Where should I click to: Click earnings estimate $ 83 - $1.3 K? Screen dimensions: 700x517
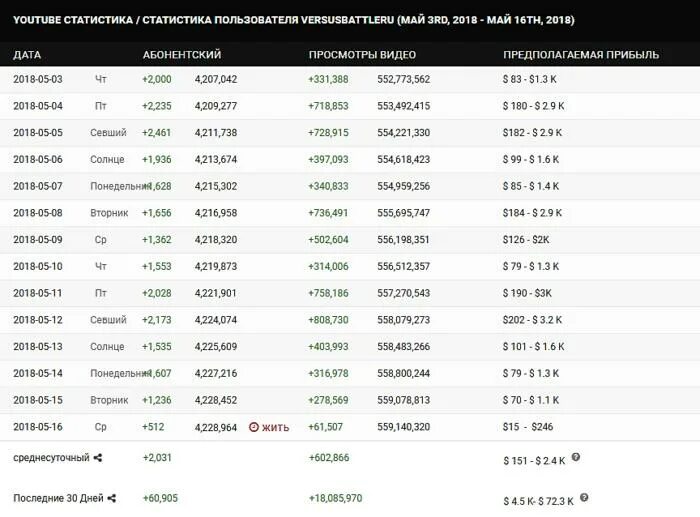(x=529, y=79)
